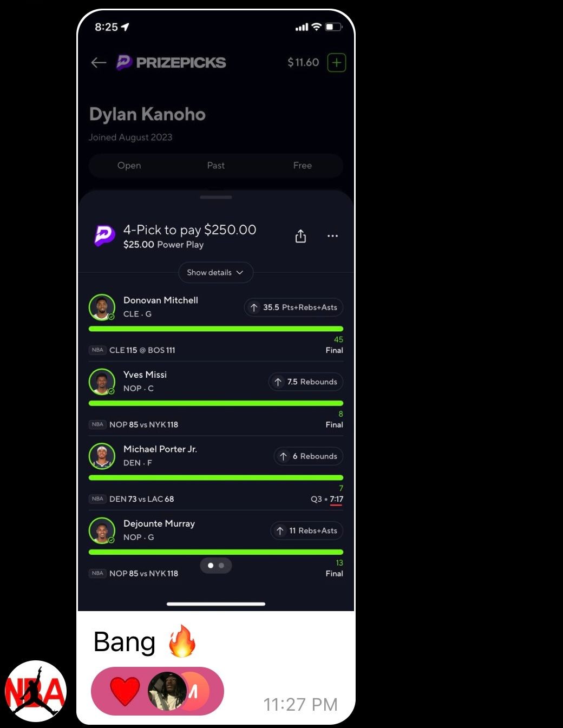This screenshot has width=563, height=728.
Task: Tap Yves Missi's player photo
Action: [102, 382]
